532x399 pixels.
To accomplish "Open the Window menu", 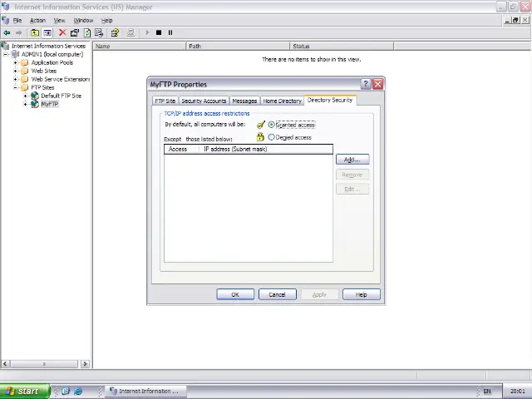I will click(x=83, y=21).
